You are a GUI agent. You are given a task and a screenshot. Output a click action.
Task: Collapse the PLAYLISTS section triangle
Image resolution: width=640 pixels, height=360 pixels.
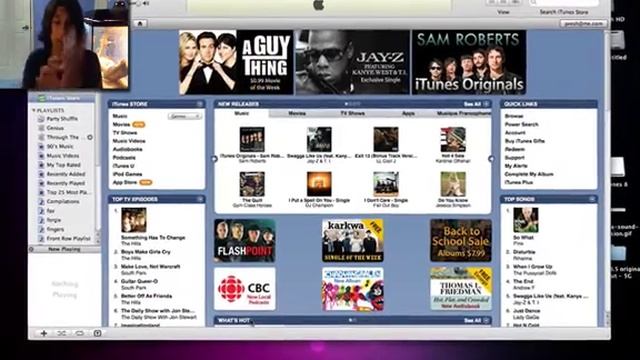tap(34, 111)
